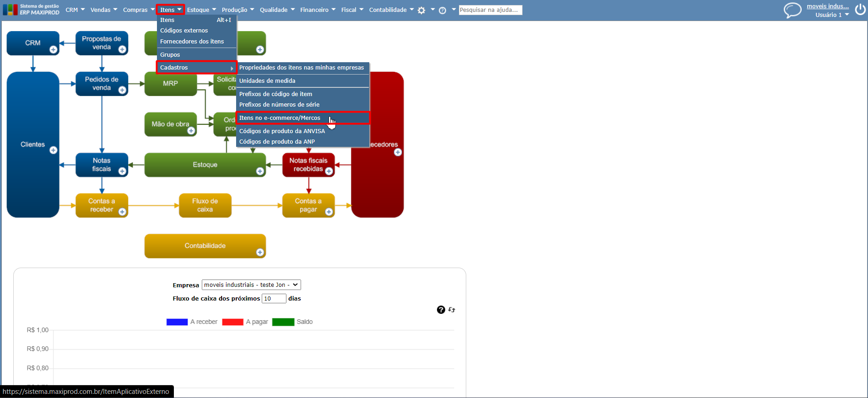Open the Fluxo de caixa block

point(205,205)
